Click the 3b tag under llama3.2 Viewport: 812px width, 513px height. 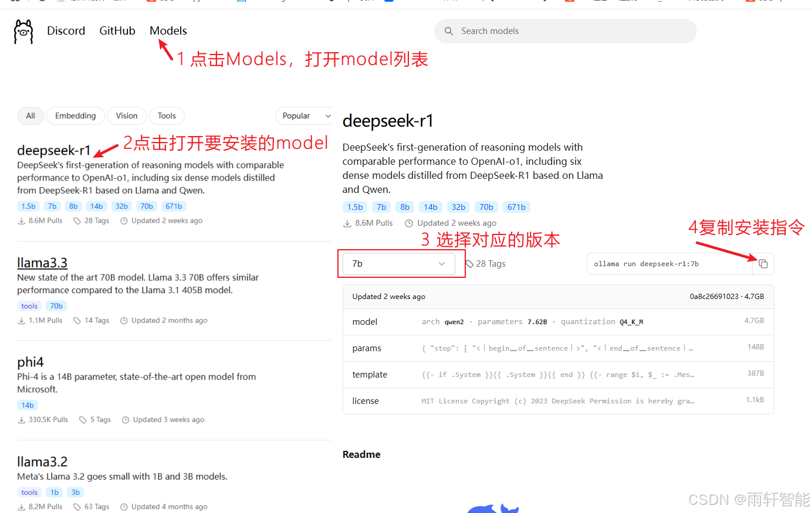point(76,492)
